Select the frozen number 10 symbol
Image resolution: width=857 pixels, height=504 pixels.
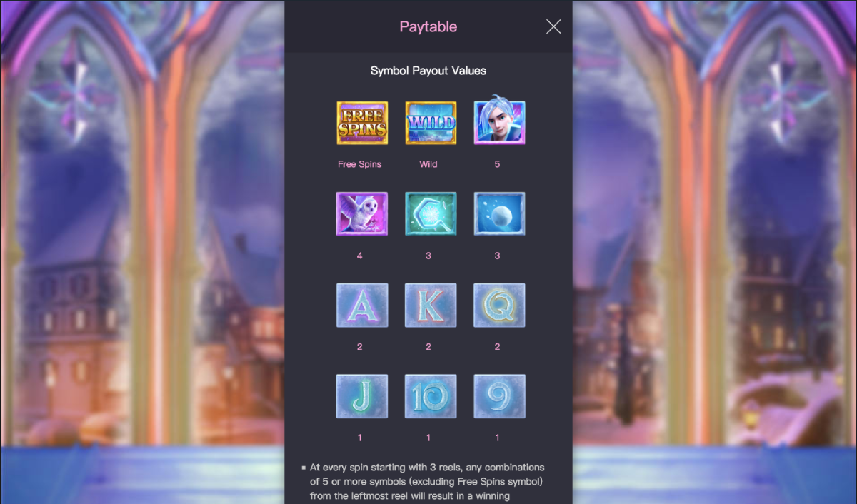[431, 396]
